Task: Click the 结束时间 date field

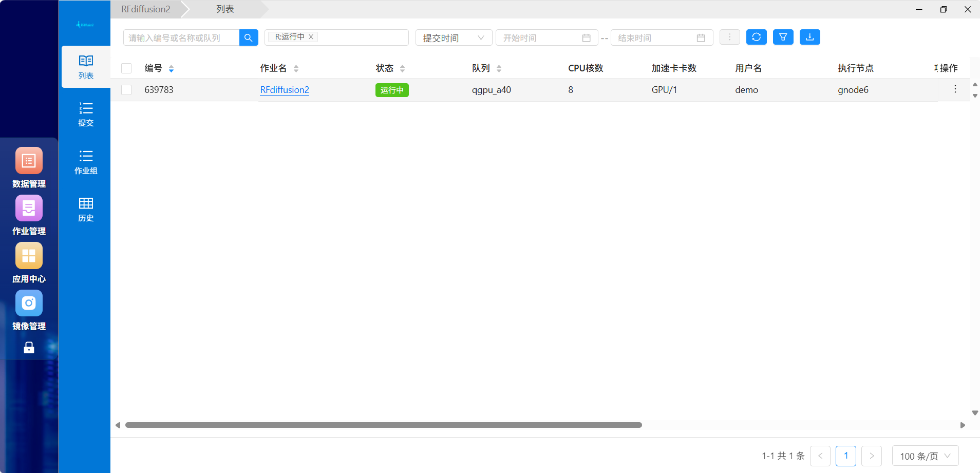Action: click(x=662, y=37)
